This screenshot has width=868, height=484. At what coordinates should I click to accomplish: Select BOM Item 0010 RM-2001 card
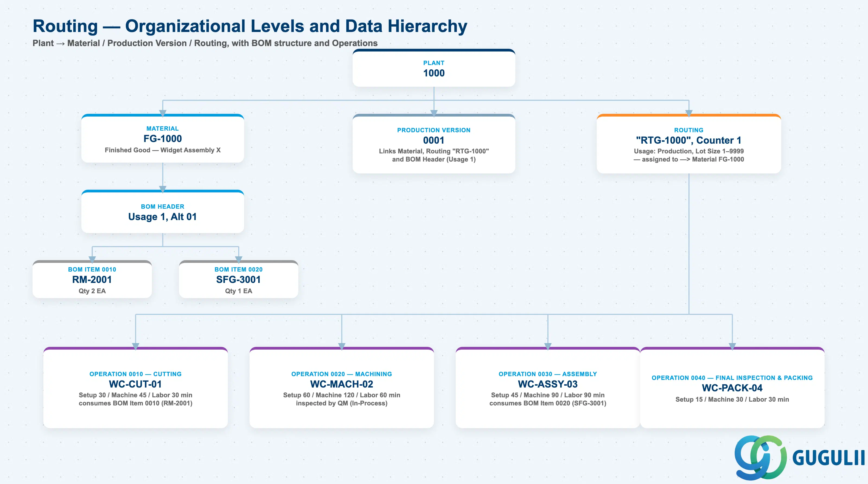[x=92, y=279]
